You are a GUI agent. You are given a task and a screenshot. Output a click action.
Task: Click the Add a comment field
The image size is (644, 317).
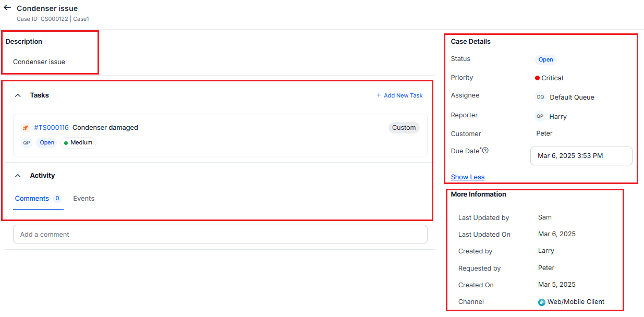point(220,235)
